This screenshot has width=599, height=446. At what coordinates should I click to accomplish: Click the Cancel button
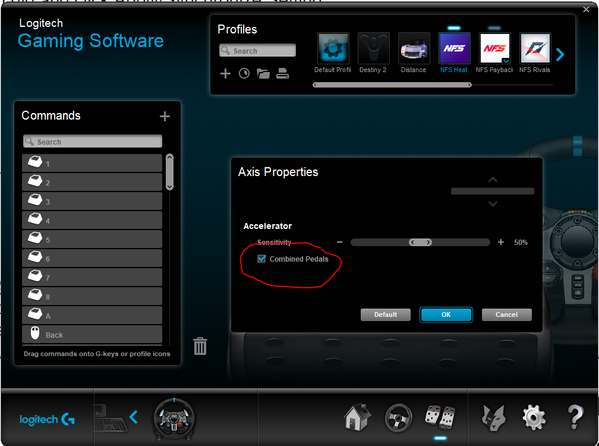pyautogui.click(x=507, y=315)
